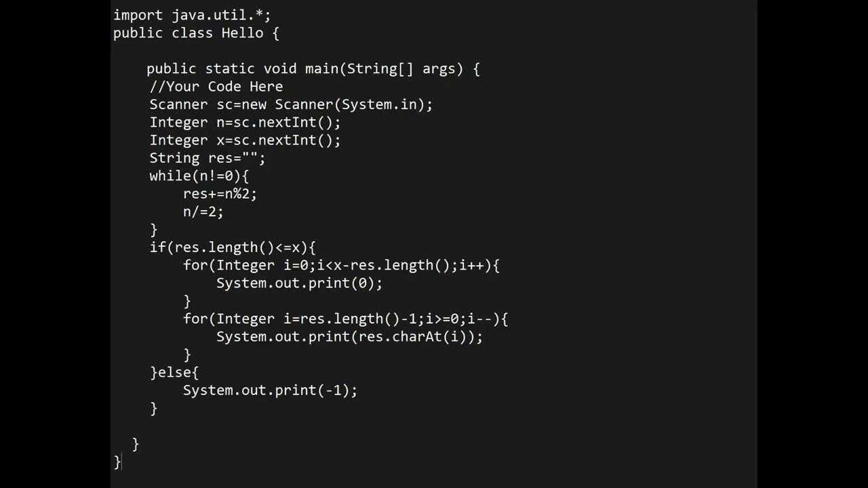Place cursor on the n/=2 statement

[203, 211]
